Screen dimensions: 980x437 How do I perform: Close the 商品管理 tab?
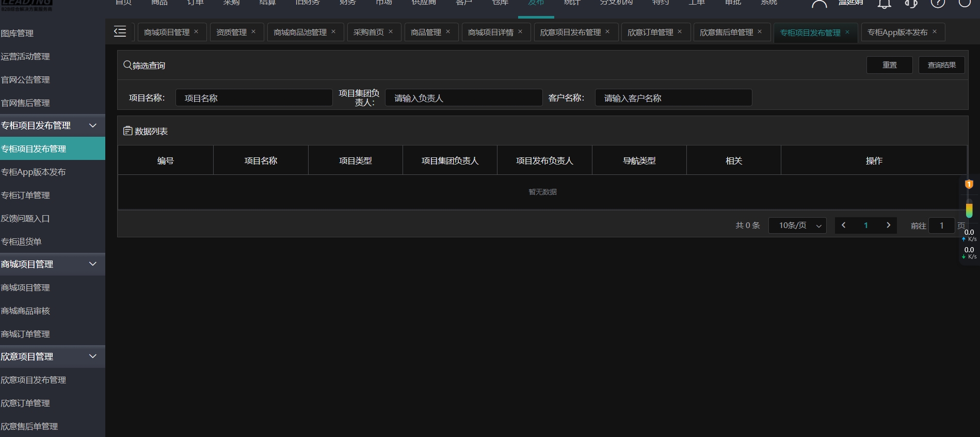(448, 31)
